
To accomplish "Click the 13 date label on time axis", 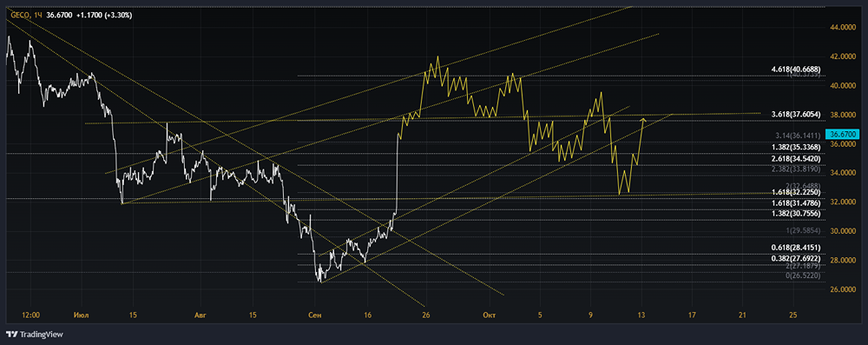I will tap(641, 315).
